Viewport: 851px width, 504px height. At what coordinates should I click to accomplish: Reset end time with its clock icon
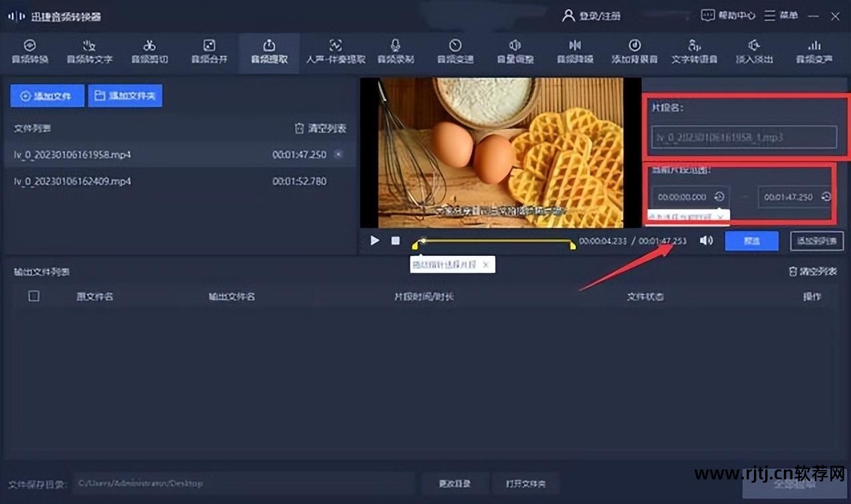click(826, 197)
